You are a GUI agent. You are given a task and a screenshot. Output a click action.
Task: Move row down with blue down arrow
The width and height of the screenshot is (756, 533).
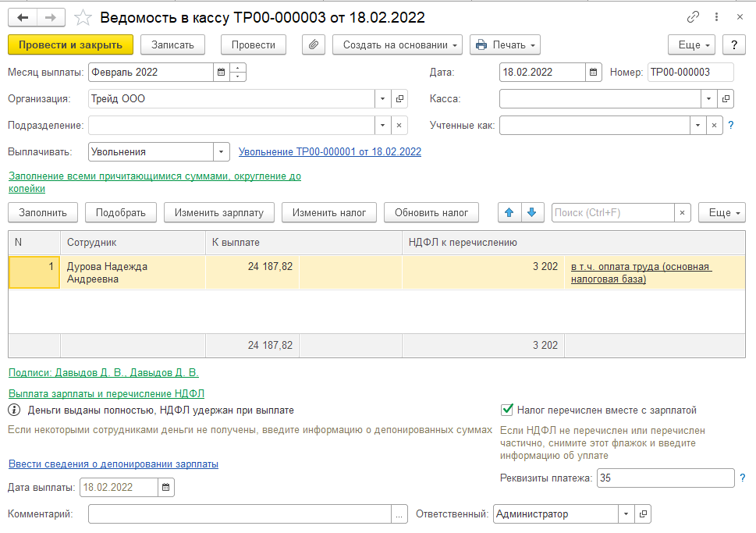532,213
